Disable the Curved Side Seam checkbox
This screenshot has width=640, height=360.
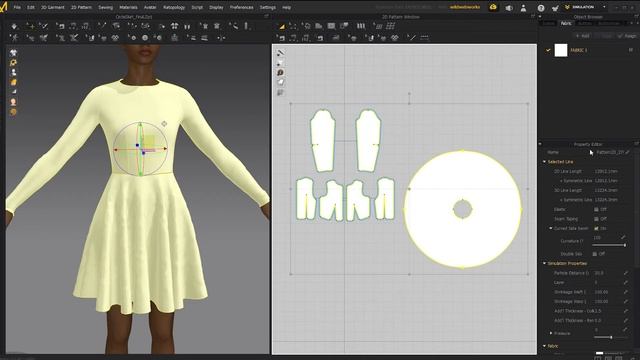coord(596,229)
